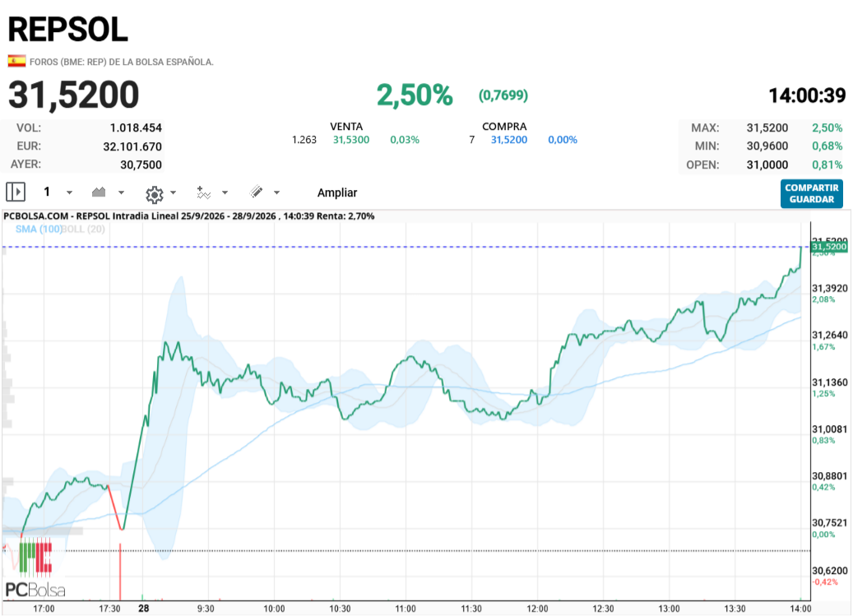Click the OPEN value 31,0000
This screenshot has width=853, height=616.
click(767, 164)
